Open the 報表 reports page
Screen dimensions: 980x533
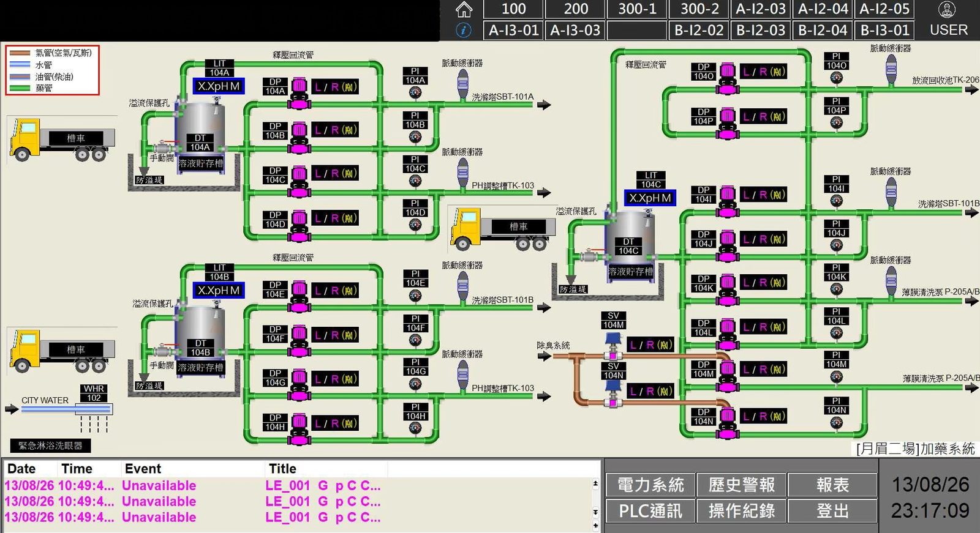tap(832, 485)
